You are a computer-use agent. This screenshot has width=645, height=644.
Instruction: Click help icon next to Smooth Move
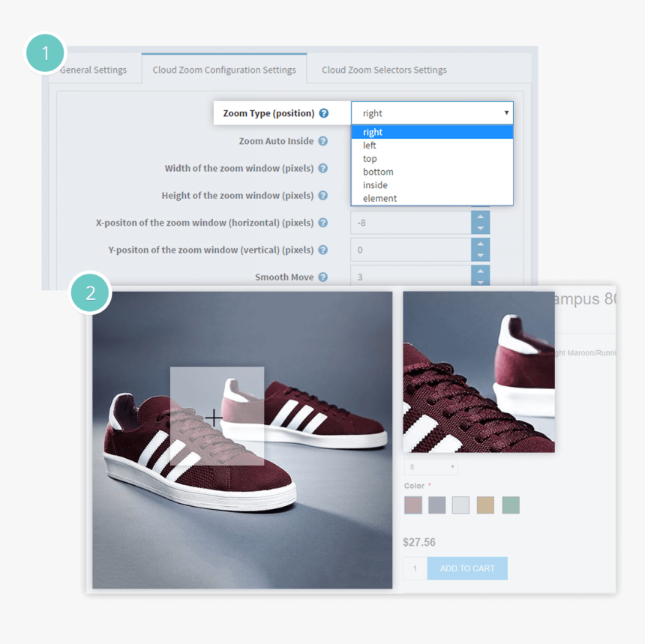click(322, 277)
